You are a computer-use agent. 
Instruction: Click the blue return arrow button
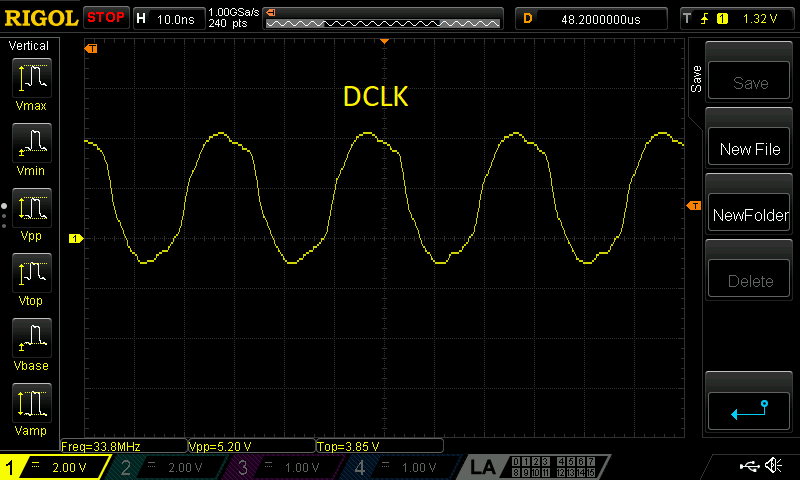[749, 411]
